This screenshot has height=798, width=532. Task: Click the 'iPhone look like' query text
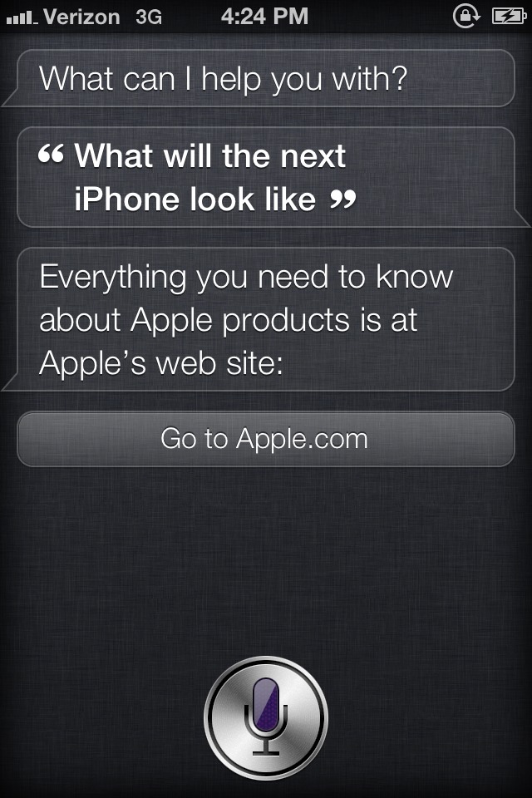click(x=195, y=199)
